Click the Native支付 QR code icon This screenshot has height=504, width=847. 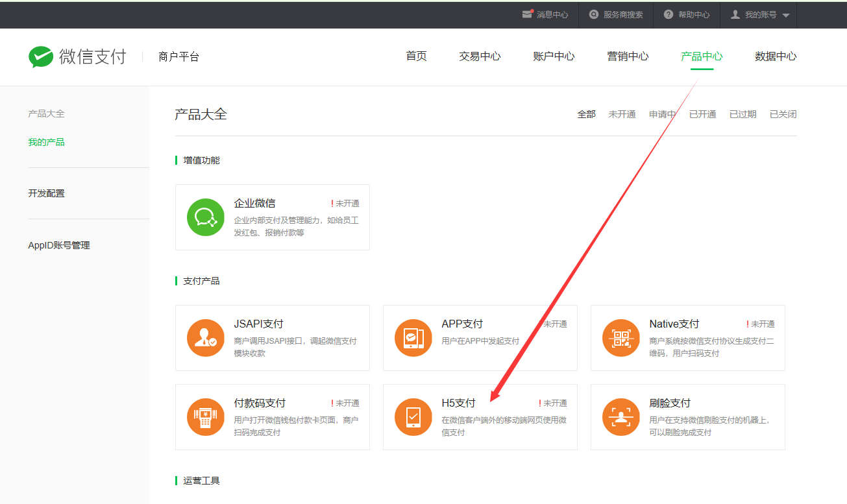[x=621, y=338]
